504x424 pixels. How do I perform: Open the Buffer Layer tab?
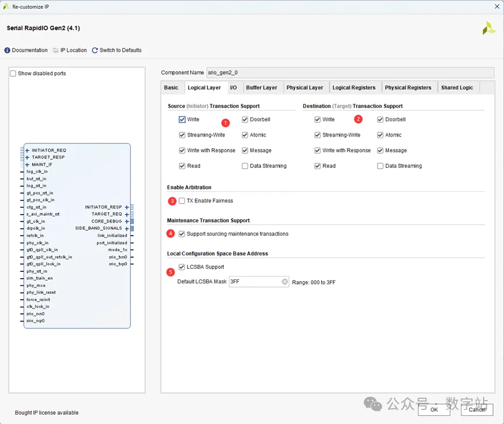click(262, 87)
